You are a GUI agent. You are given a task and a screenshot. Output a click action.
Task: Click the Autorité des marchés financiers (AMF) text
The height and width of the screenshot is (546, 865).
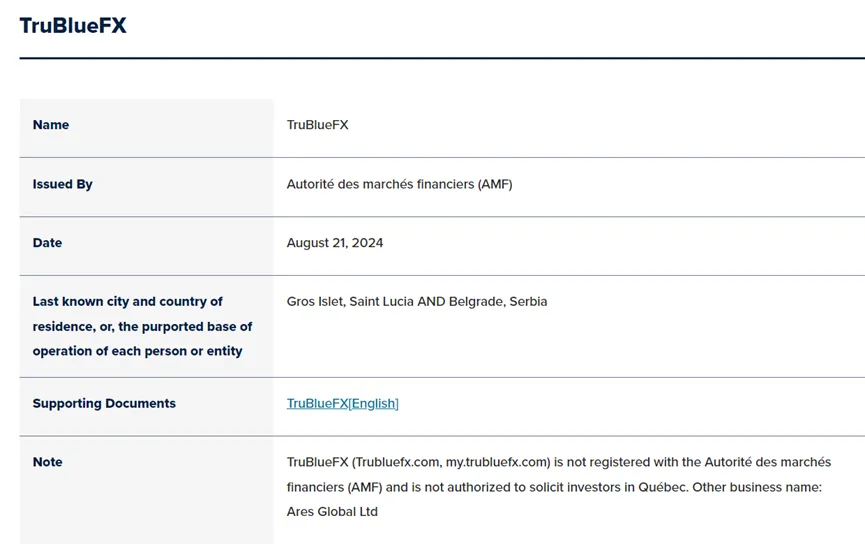(x=399, y=184)
